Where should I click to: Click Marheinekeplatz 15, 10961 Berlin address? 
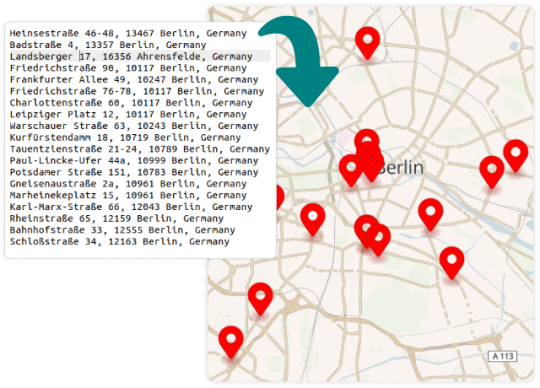pyautogui.click(x=128, y=195)
